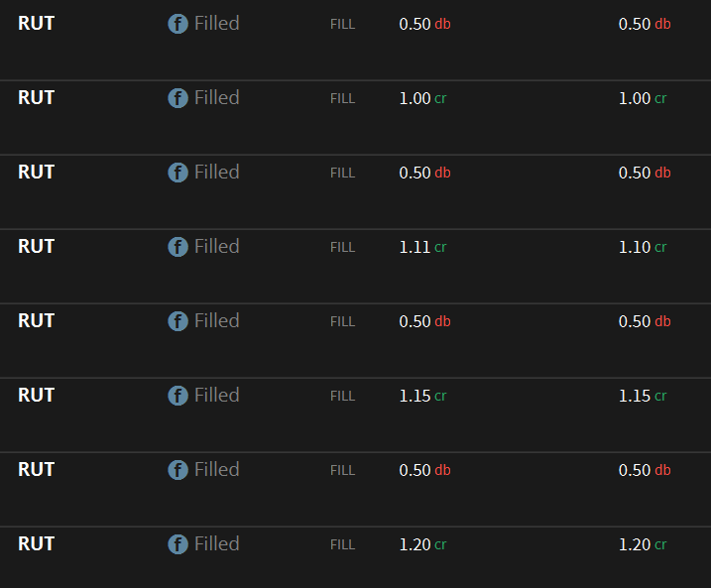Open the RUT symbol in the 1.15 cr row
The width and height of the screenshot is (711, 588).
(36, 395)
